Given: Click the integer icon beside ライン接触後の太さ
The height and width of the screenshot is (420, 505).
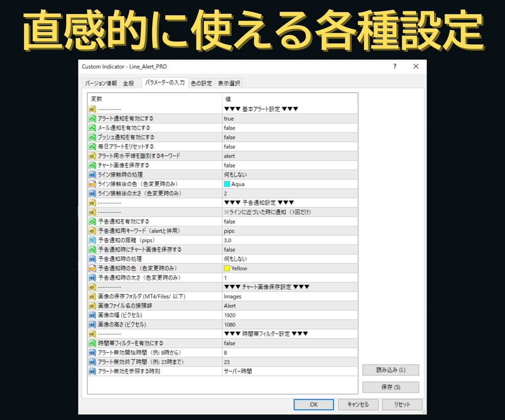Looking at the screenshot, I should click(92, 193).
